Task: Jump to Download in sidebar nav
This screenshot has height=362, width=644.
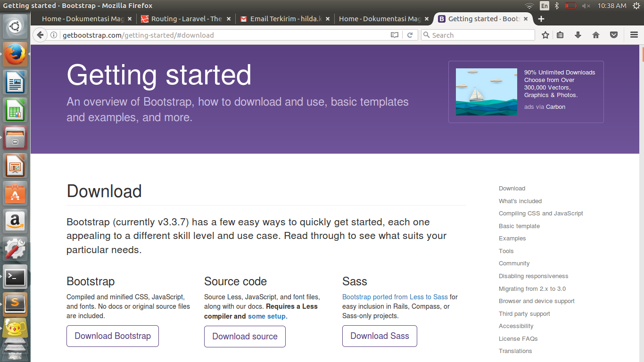Action: (x=512, y=189)
